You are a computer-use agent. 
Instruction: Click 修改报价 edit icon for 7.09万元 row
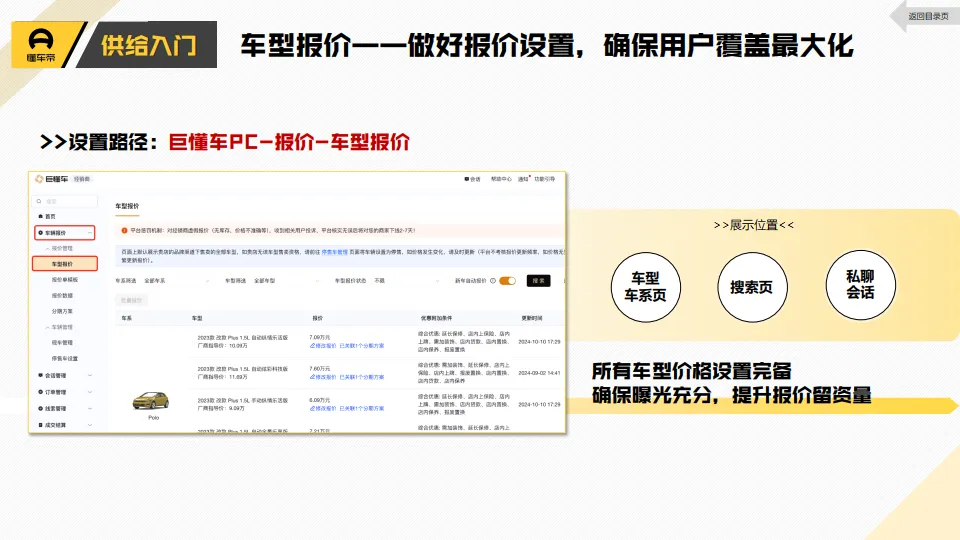tap(312, 346)
